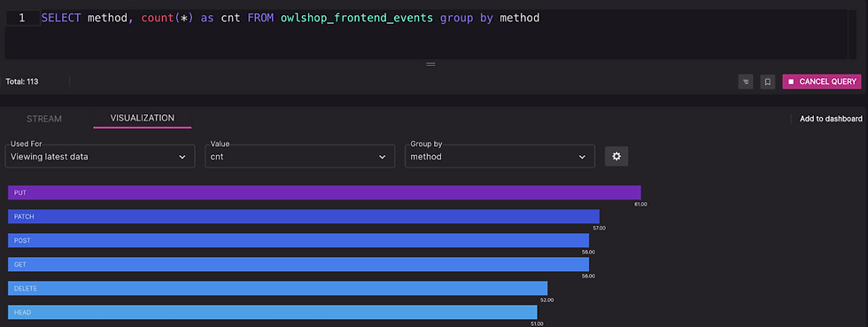Viewport: 868px width, 327px height.
Task: Expand the Group by chevron arrow
Action: point(582,157)
